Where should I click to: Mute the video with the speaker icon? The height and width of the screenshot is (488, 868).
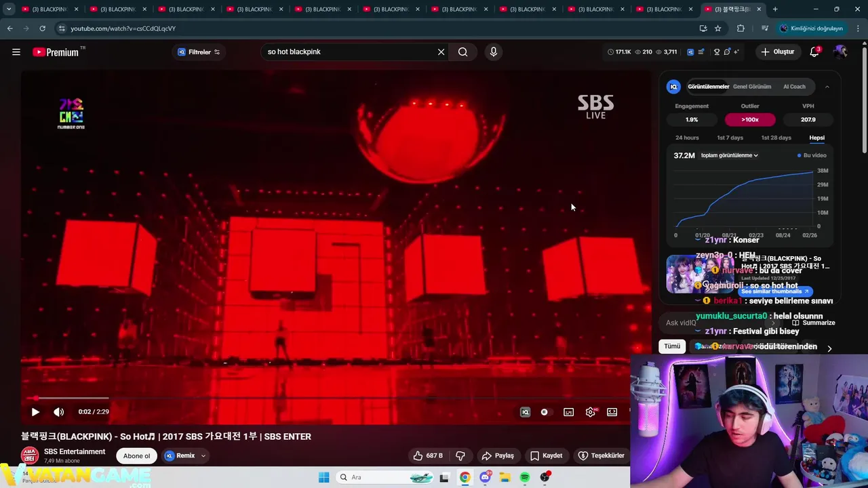pos(59,411)
